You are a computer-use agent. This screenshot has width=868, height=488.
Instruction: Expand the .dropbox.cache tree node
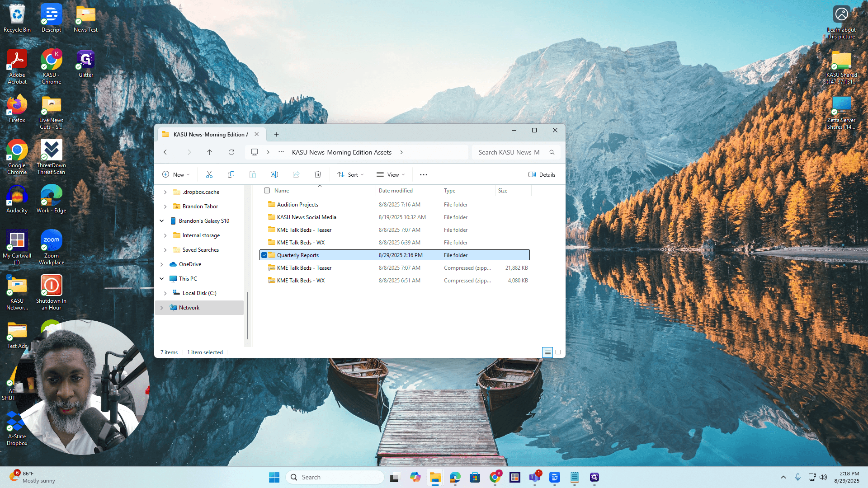[x=165, y=192]
